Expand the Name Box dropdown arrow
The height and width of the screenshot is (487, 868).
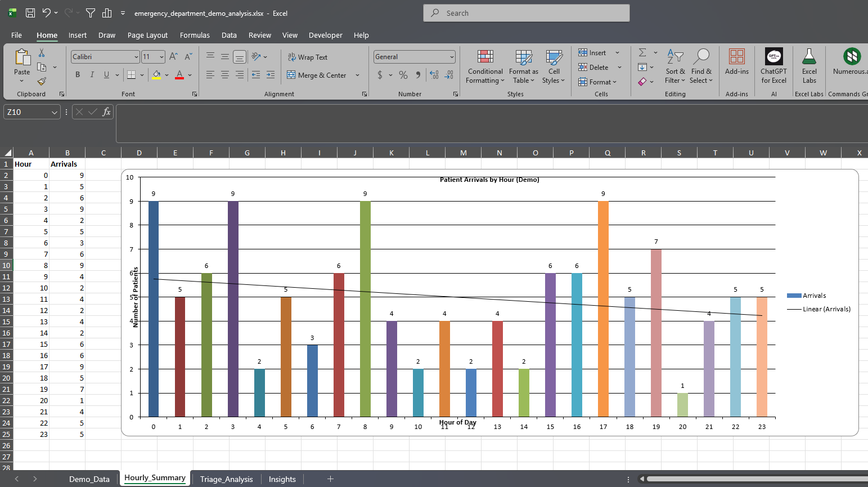click(x=55, y=113)
